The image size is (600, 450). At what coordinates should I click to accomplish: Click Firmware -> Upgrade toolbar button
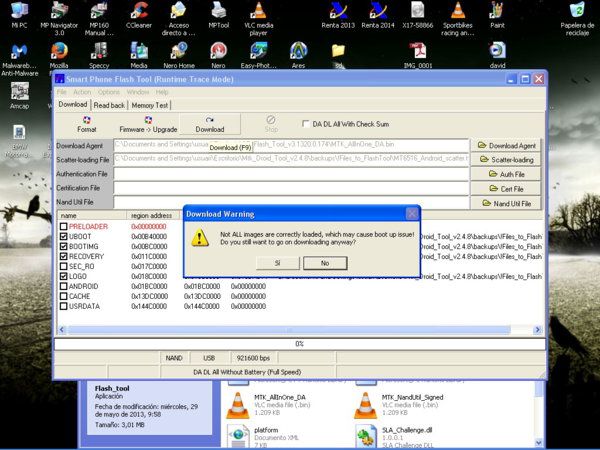coord(148,124)
